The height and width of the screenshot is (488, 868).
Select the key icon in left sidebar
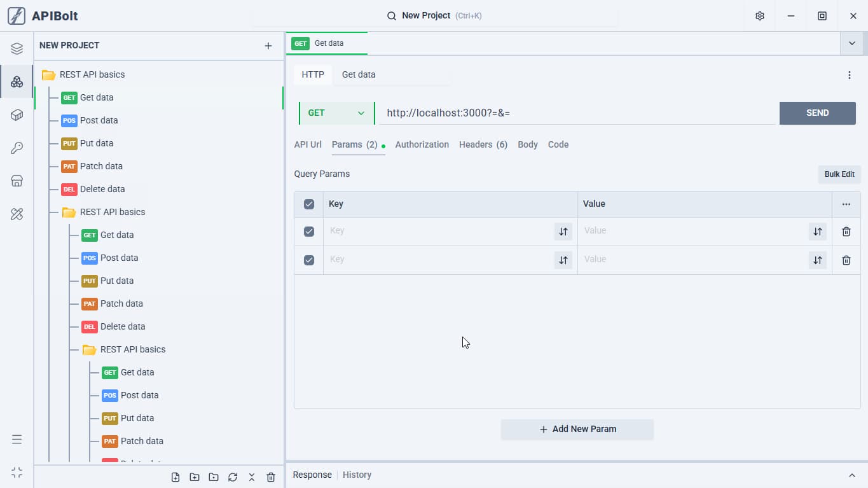[x=17, y=148]
